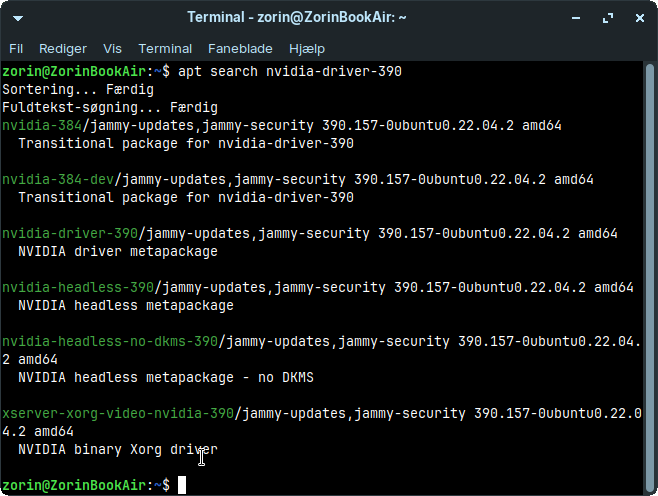
Task: Maximize the Terminal window
Action: click(608, 18)
